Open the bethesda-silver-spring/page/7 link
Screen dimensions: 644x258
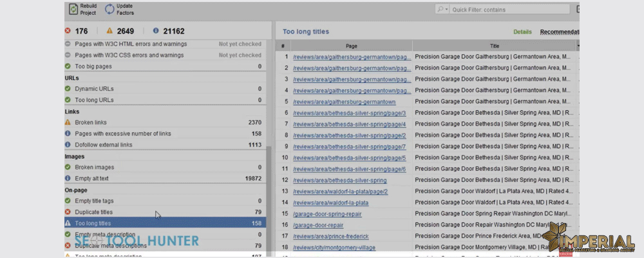[x=350, y=146]
